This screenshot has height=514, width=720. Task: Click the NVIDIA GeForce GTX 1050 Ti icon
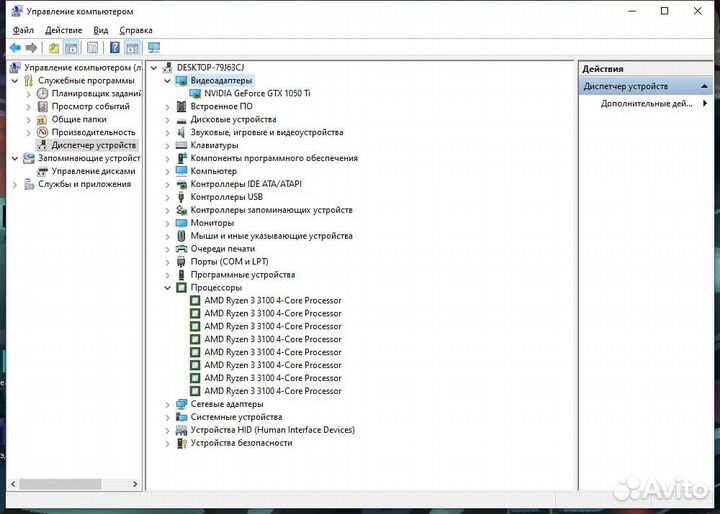click(195, 93)
